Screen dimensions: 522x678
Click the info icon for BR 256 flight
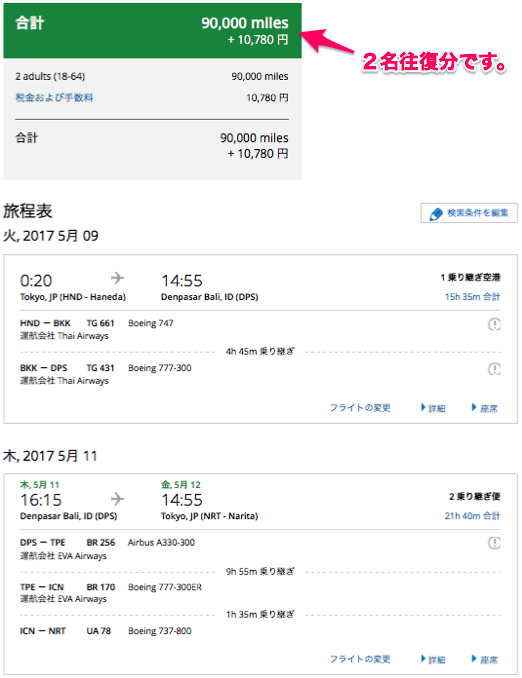pos(494,543)
